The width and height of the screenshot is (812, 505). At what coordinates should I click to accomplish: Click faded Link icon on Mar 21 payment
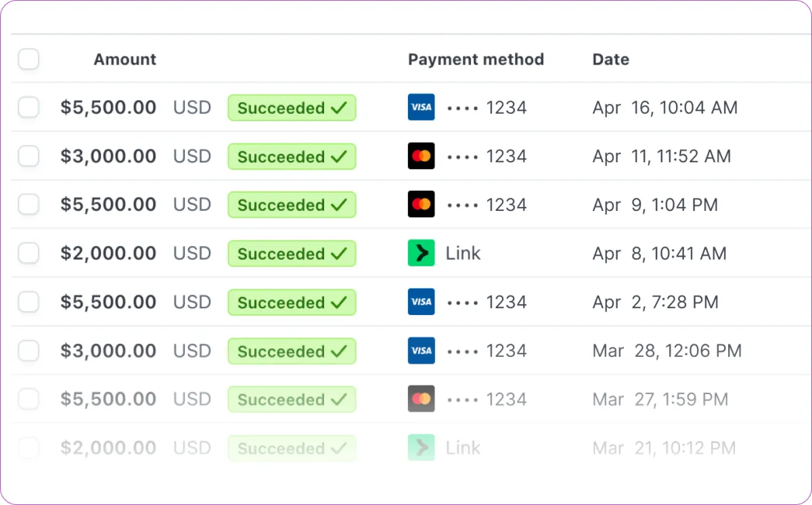tap(421, 448)
